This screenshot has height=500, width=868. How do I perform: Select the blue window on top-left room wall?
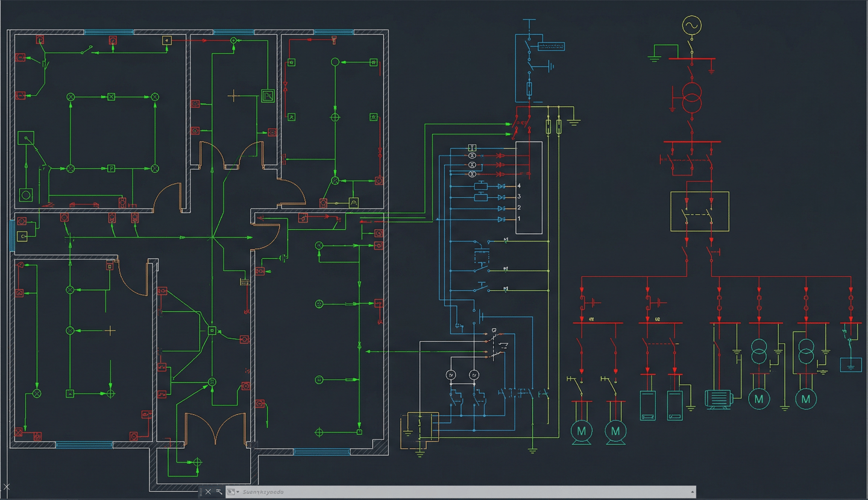(x=108, y=32)
